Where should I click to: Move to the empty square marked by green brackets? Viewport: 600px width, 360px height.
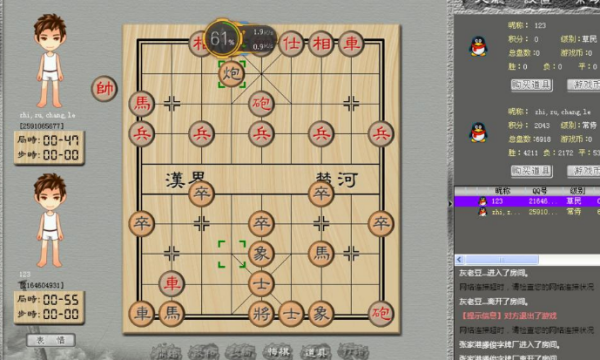(x=232, y=254)
